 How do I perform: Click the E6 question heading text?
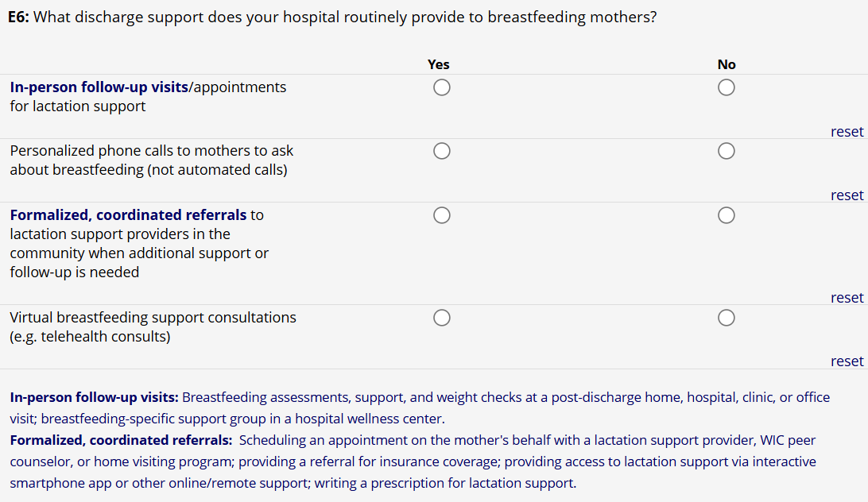(334, 17)
